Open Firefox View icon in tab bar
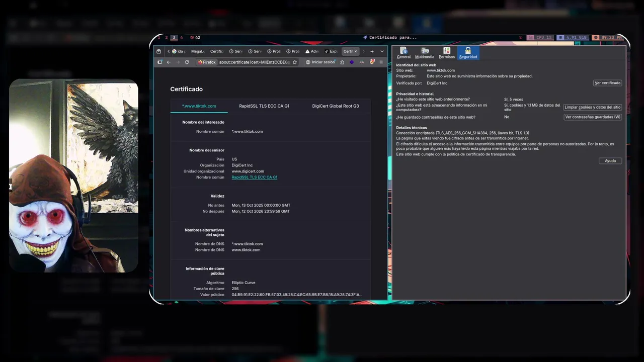 [159, 51]
